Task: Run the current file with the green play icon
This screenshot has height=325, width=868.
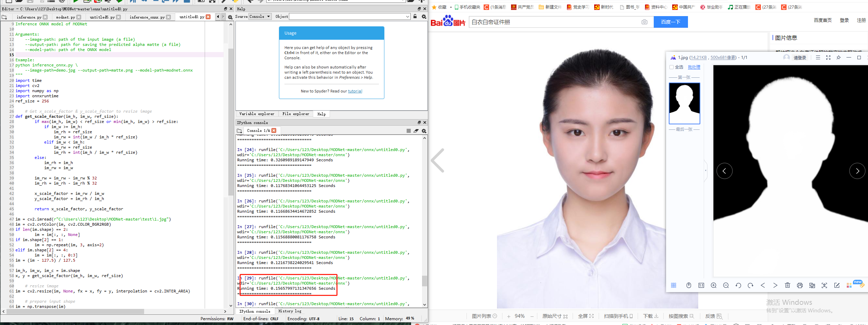Action: point(76,2)
